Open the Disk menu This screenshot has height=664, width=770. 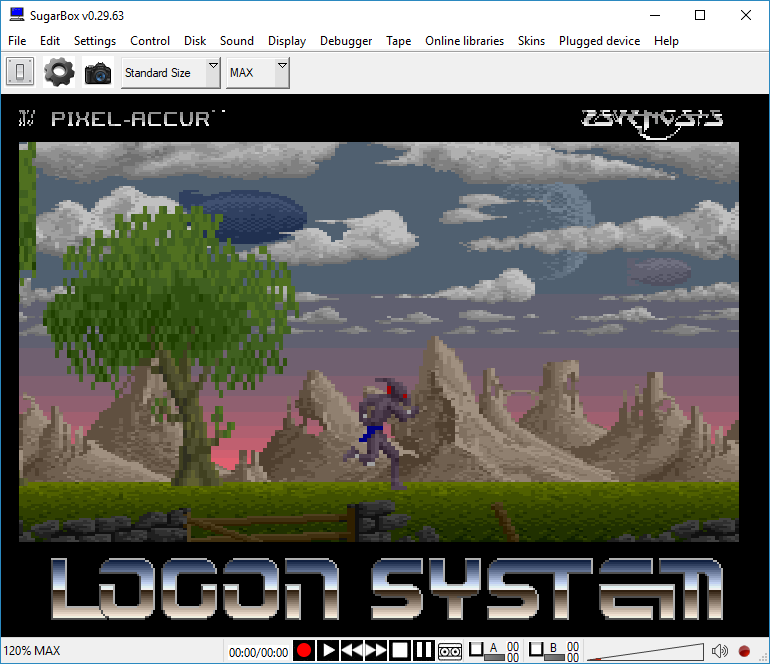tap(195, 41)
